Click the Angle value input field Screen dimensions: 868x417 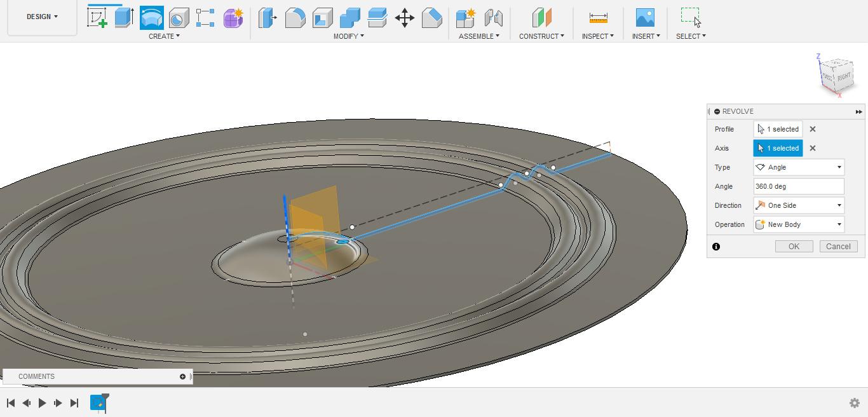(x=798, y=186)
